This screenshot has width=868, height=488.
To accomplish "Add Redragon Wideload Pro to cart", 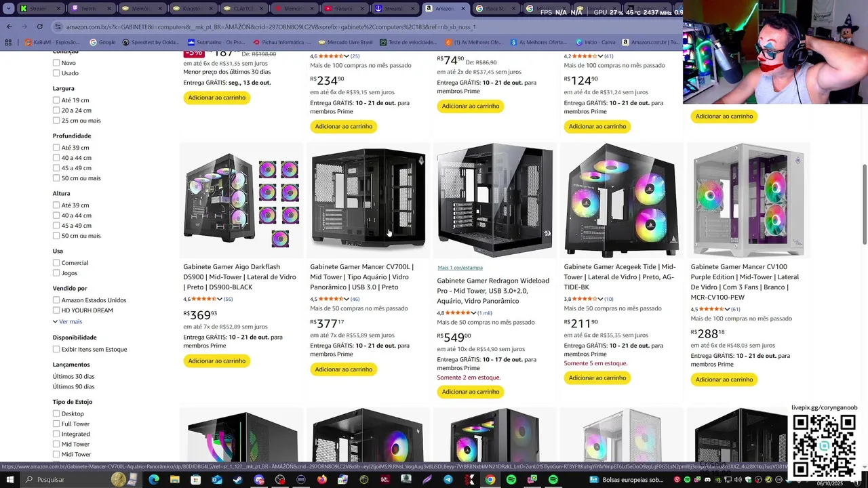I will pyautogui.click(x=471, y=392).
